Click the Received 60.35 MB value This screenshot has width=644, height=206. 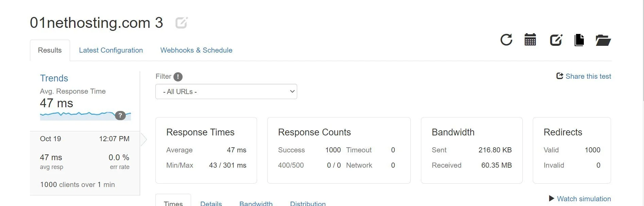(x=496, y=165)
